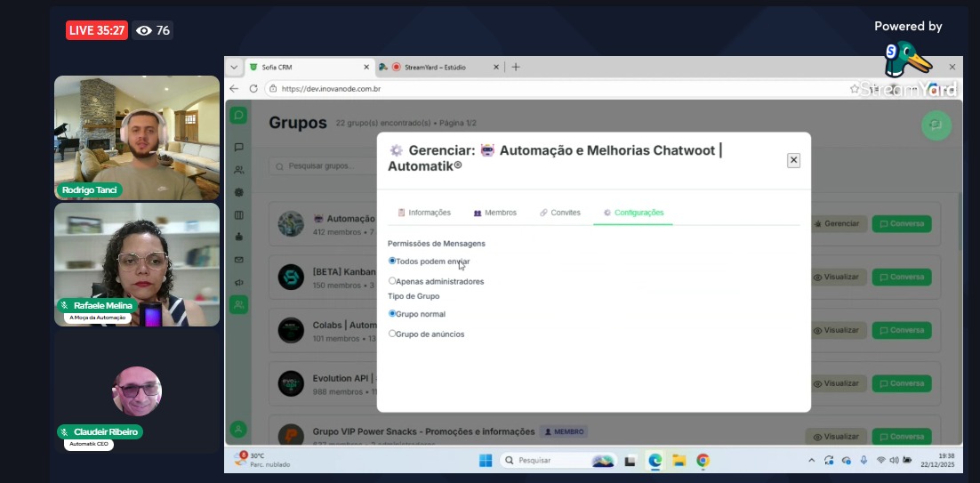This screenshot has width=980, height=483.
Task: Expand the browser tab search dropdown arrow
Action: tap(234, 67)
